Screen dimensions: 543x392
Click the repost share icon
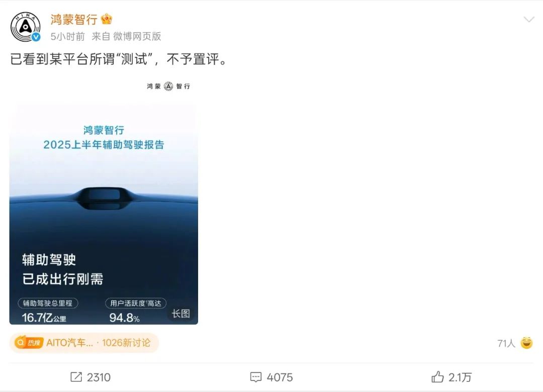[76, 377]
